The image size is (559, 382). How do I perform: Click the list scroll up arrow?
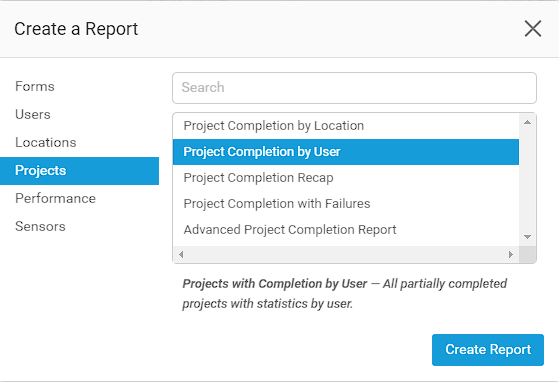(x=528, y=122)
